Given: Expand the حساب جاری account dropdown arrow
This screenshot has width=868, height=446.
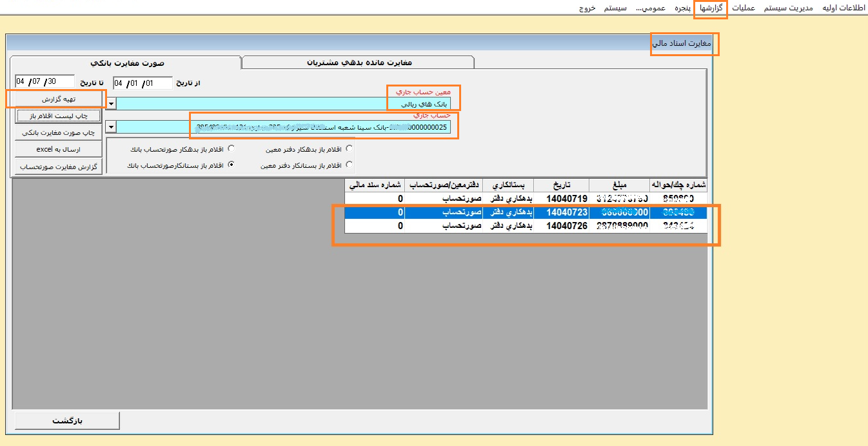Looking at the screenshot, I should tap(112, 127).
